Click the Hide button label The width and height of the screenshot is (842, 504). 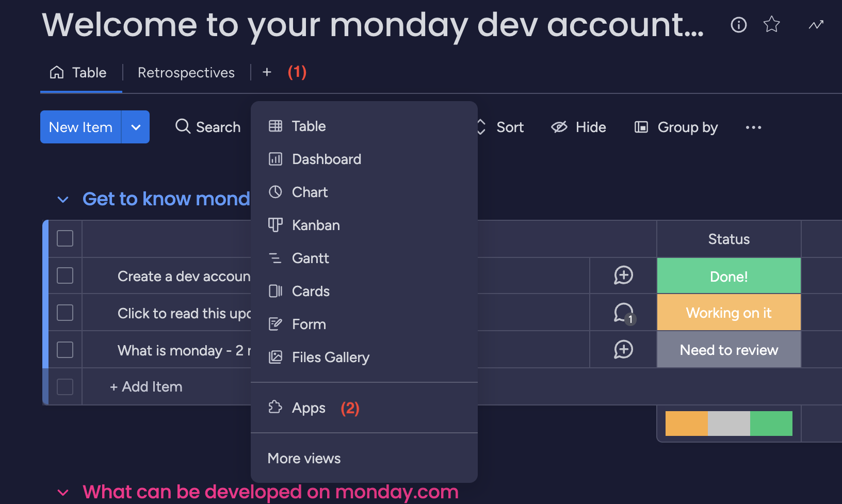[x=591, y=127]
